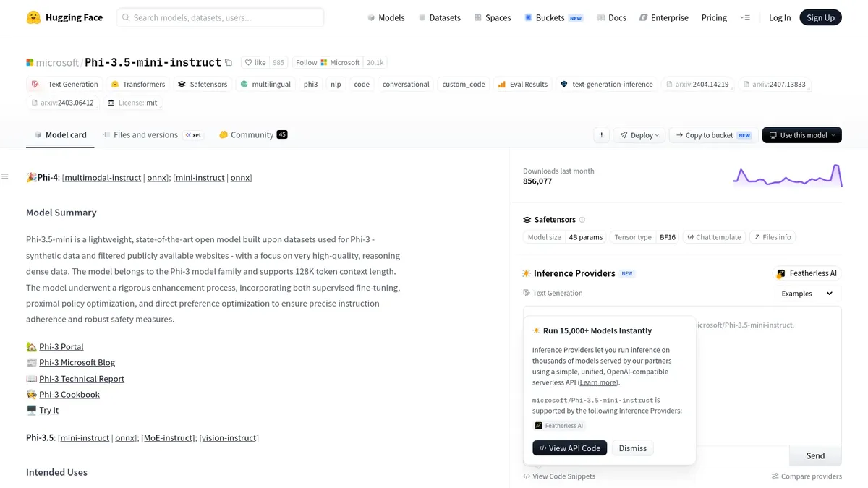The height and width of the screenshot is (488, 868).
Task: Copy model name with the copy icon
Action: pos(229,63)
